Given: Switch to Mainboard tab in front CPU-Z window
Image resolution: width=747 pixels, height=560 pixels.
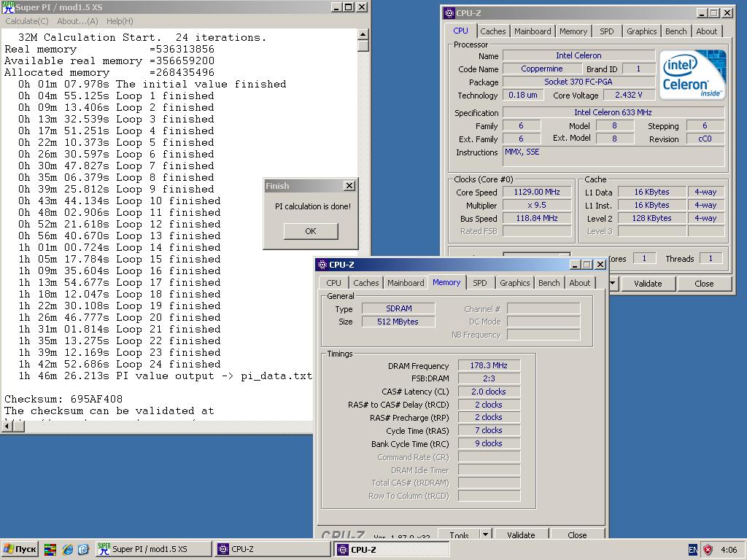Looking at the screenshot, I should (x=406, y=283).
